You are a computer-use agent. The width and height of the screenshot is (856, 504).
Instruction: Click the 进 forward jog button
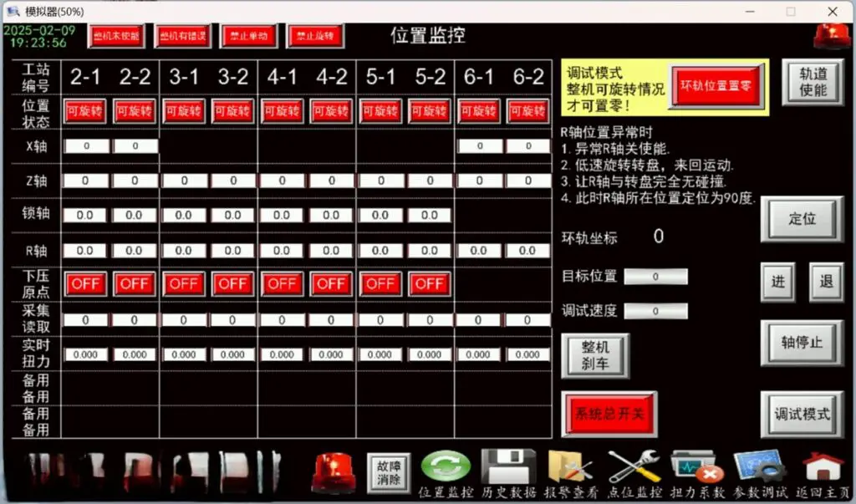click(x=777, y=283)
